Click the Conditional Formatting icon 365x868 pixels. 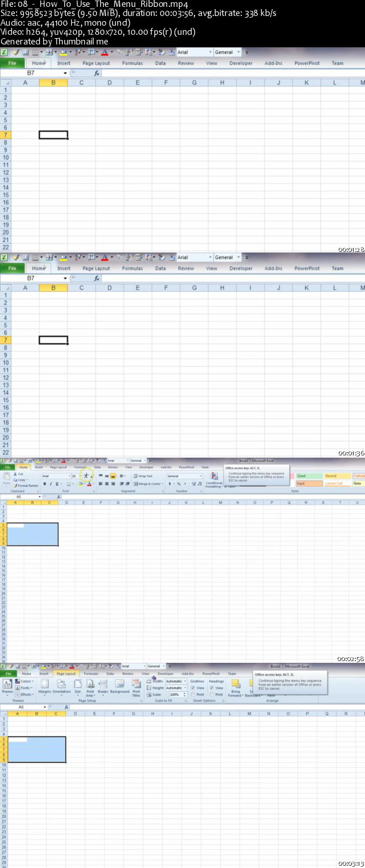click(214, 476)
